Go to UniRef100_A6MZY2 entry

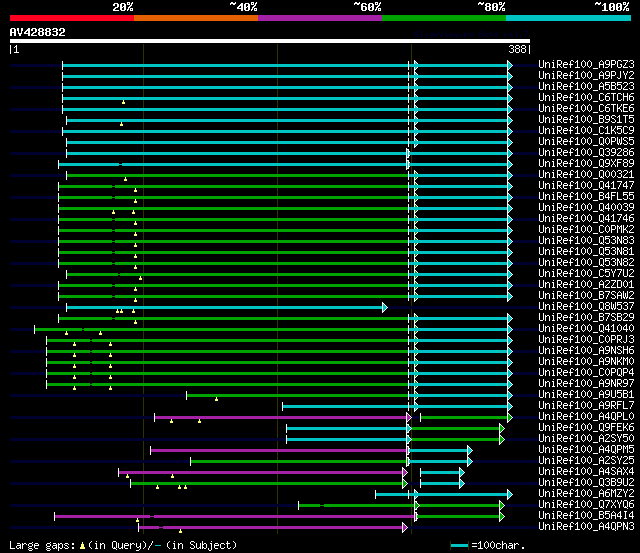pos(586,494)
